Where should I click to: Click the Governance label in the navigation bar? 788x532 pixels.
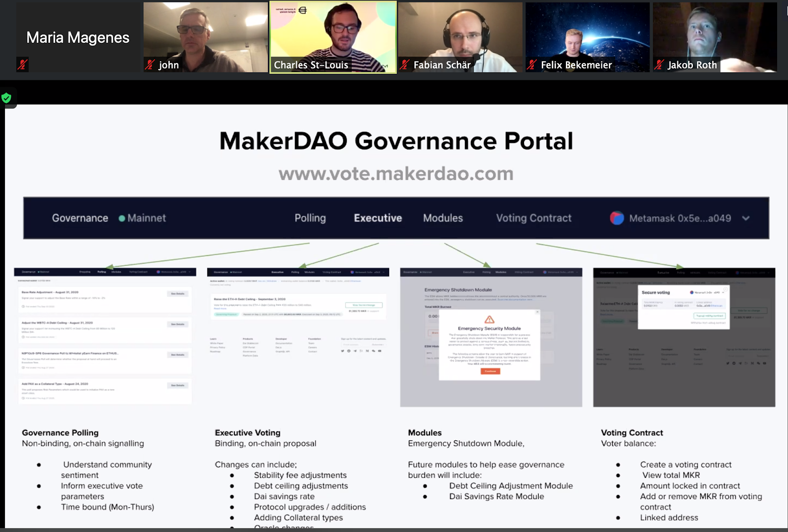pos(80,218)
